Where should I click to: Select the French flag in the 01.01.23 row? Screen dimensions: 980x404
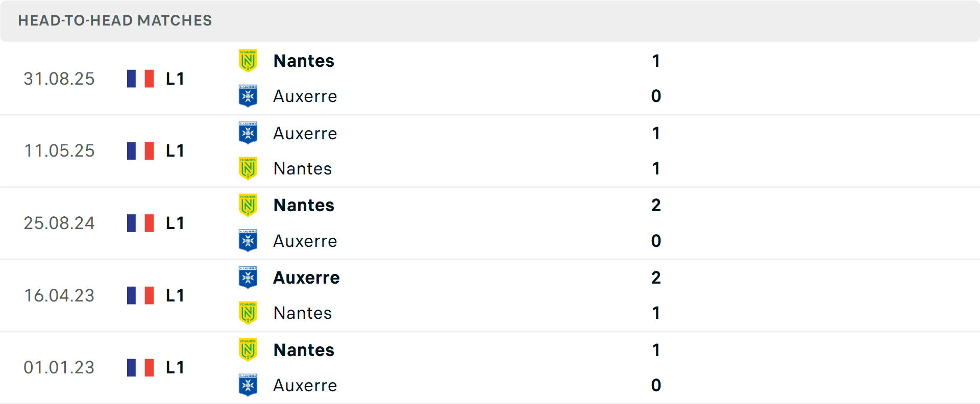click(140, 367)
